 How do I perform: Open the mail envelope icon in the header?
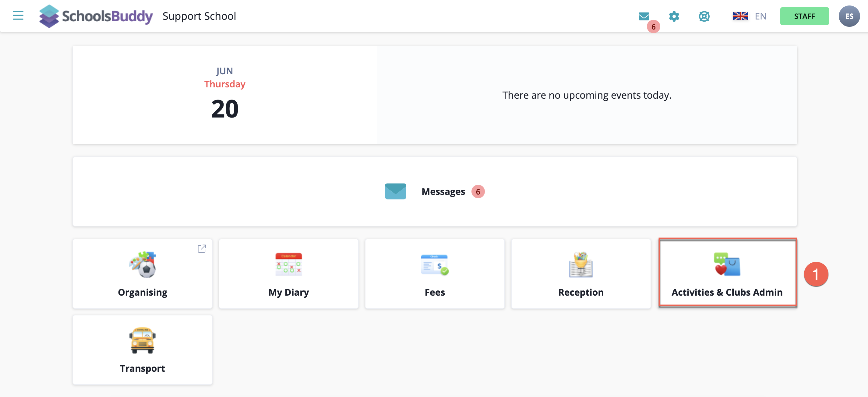pos(644,16)
